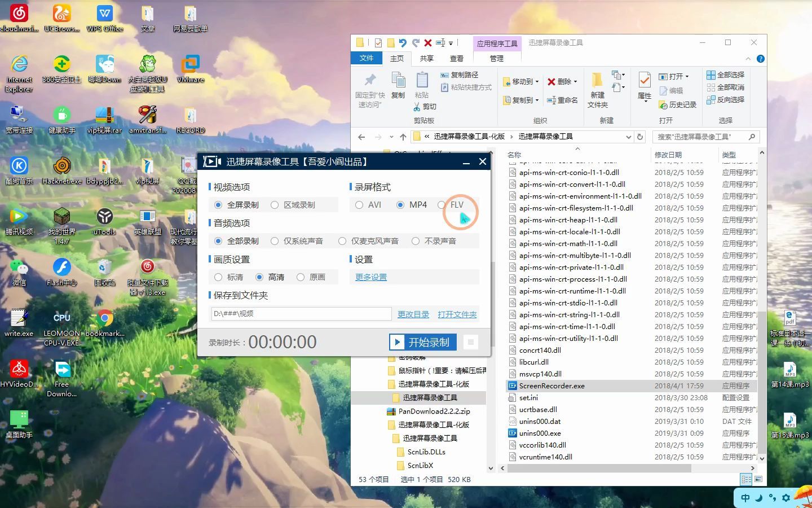This screenshot has height=508, width=812.
Task: Open the address bar history dropdown
Action: pos(629,137)
